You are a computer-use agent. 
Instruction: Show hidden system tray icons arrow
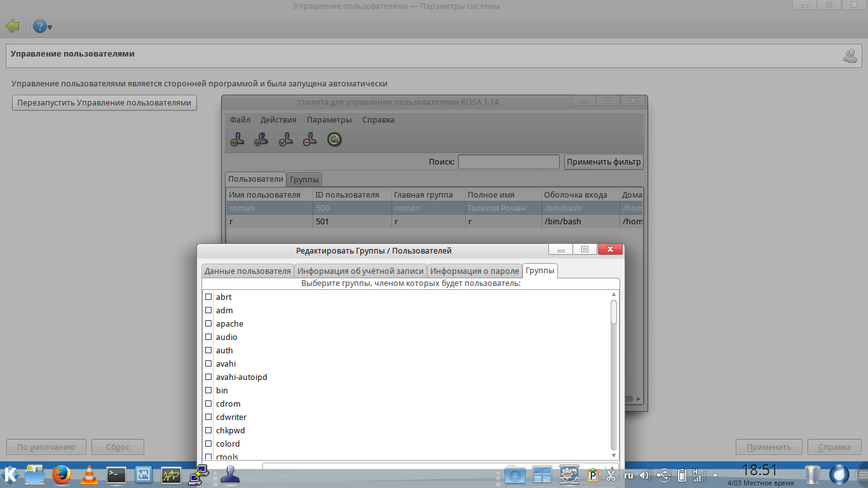[x=717, y=475]
